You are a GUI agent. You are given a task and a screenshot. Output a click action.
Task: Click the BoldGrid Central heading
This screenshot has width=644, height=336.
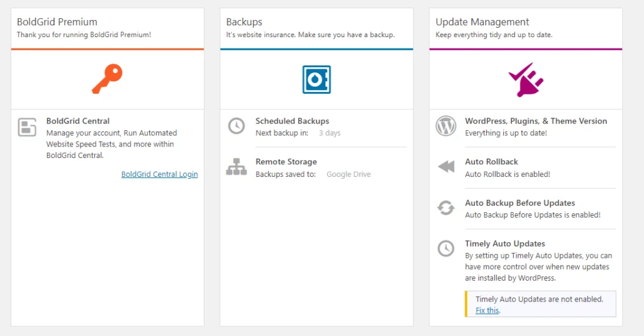click(78, 121)
